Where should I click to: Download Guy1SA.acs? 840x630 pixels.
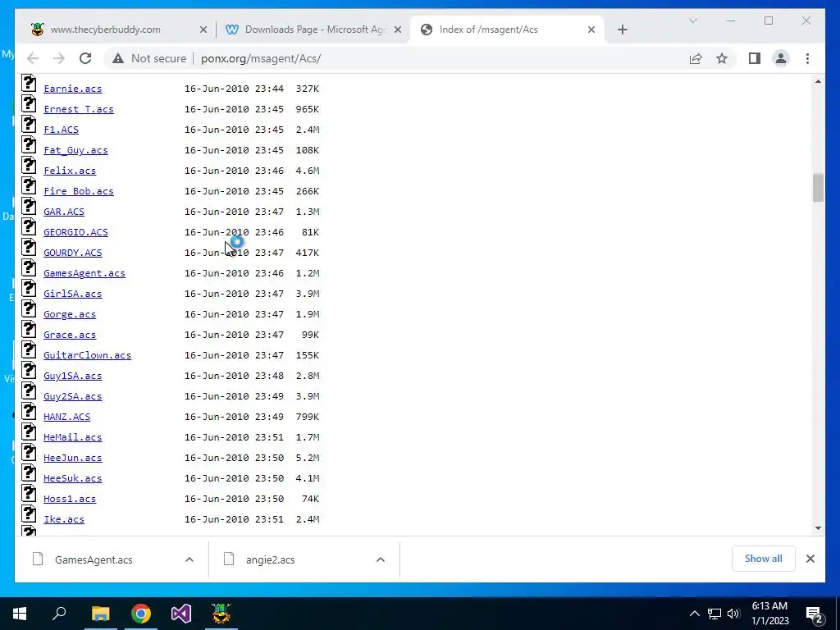coord(72,376)
